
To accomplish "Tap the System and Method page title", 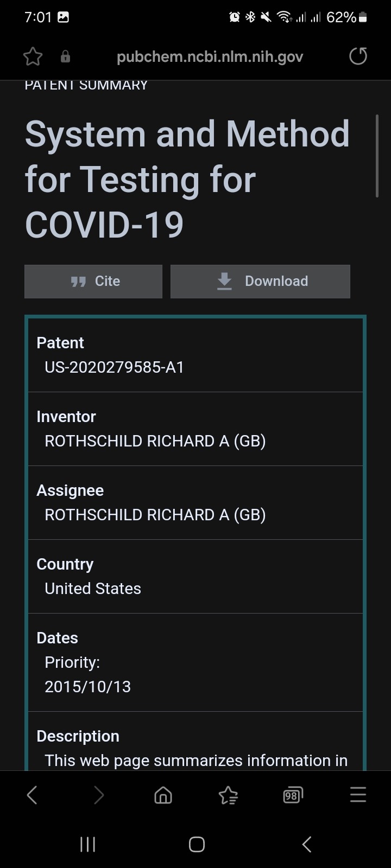I will click(187, 179).
